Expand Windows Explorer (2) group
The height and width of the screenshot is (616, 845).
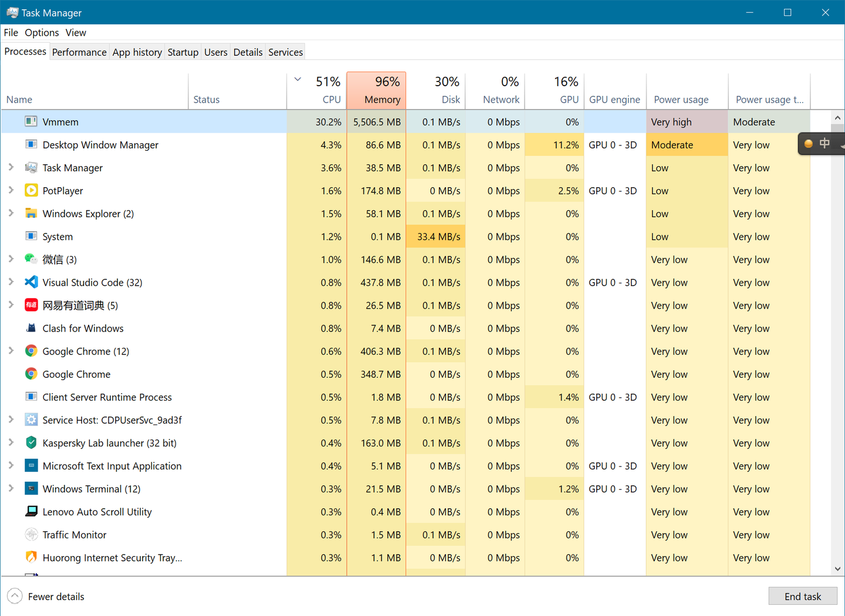tap(11, 213)
